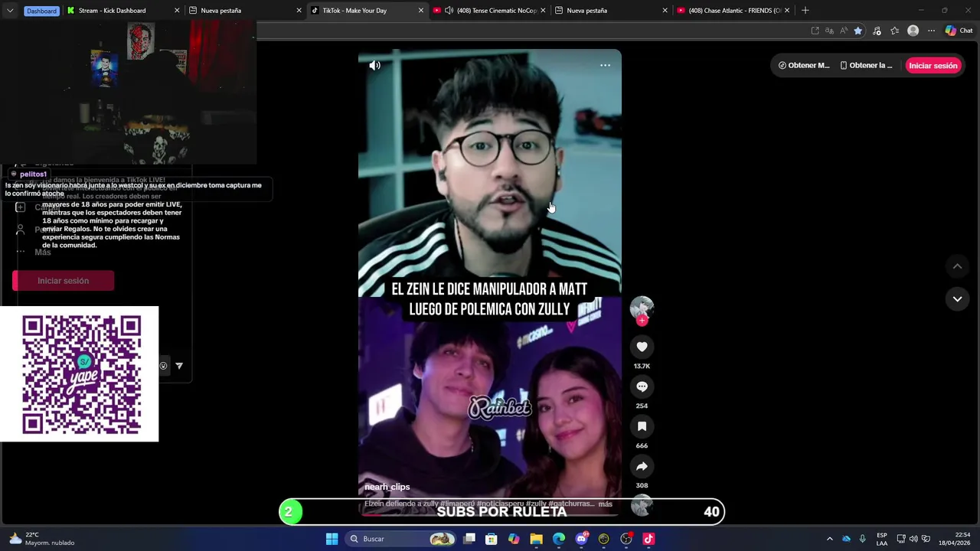Viewport: 980px width, 551px height.
Task: Open the three-dot menu on the video
Action: pyautogui.click(x=605, y=66)
